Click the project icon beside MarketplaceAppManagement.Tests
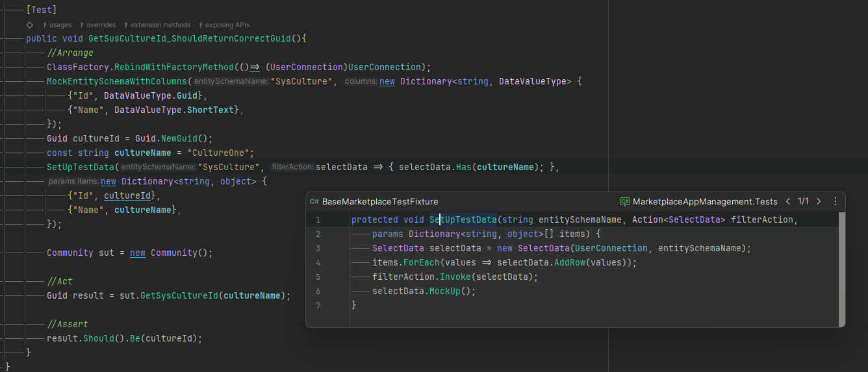This screenshot has height=372, width=868. (624, 202)
